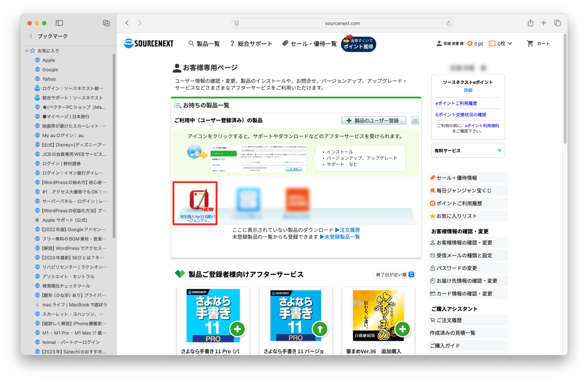The height and width of the screenshot is (382, 588).
Task: Open the セール・優待一覧 menu
Action: tap(309, 43)
